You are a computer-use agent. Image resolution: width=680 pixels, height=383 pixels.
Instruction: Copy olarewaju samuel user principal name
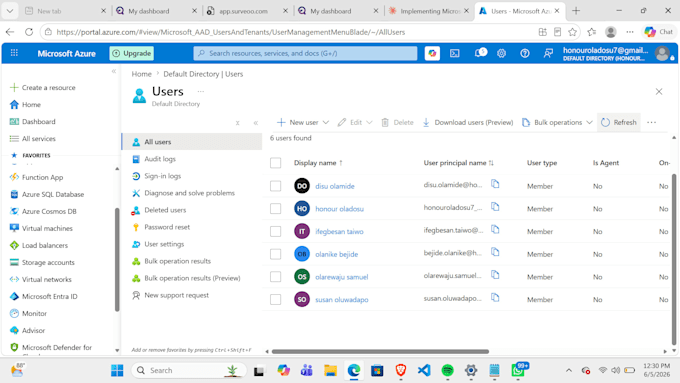tap(495, 275)
